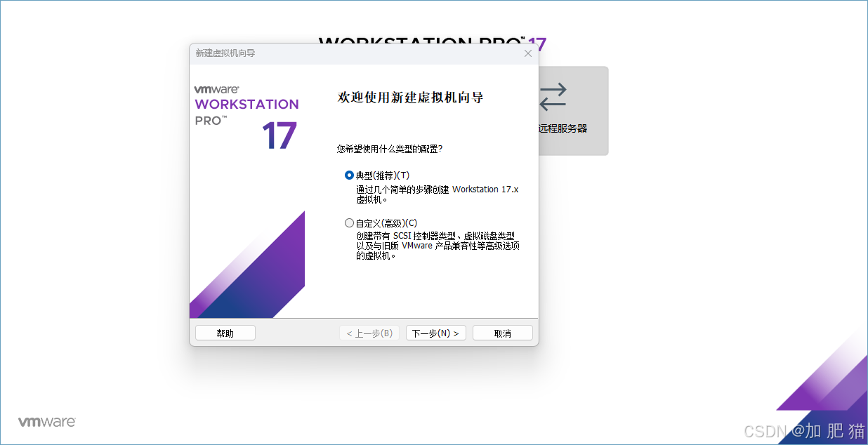Click the 新建虚拟机向导 title bar text
The image size is (868, 445).
pyautogui.click(x=225, y=53)
